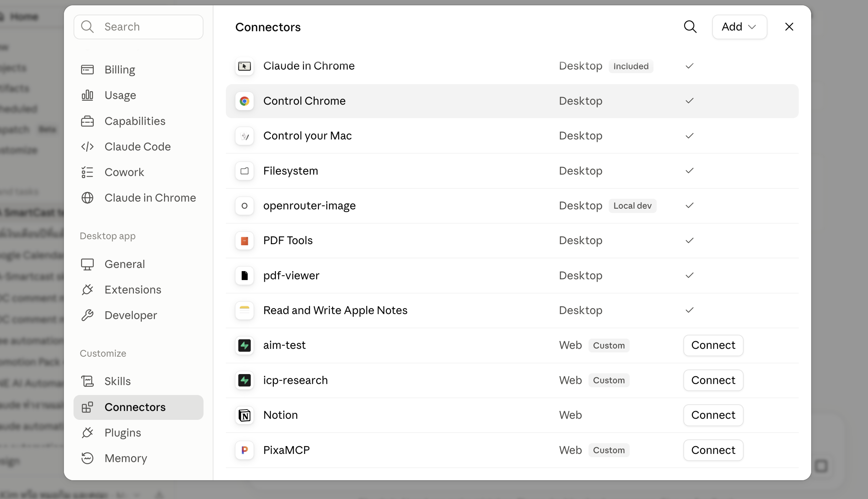The image size is (868, 499).
Task: Click the settings Search field
Action: (x=139, y=27)
